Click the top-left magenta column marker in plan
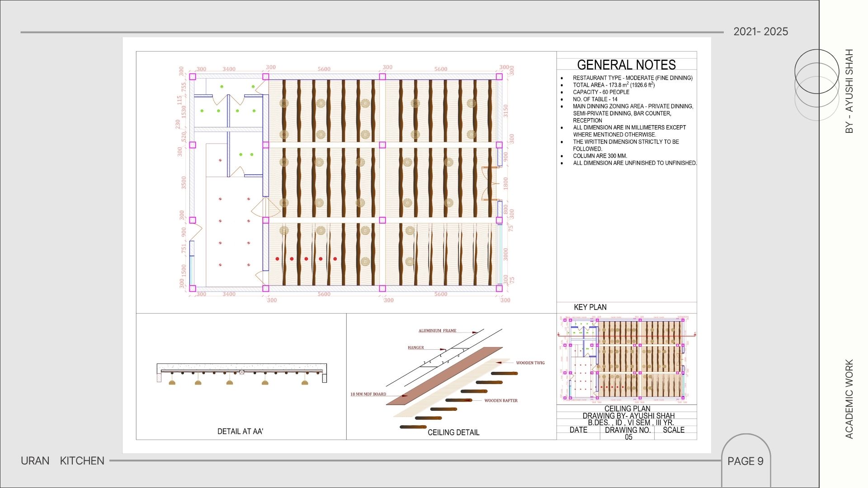The width and height of the screenshot is (868, 488). (x=193, y=77)
